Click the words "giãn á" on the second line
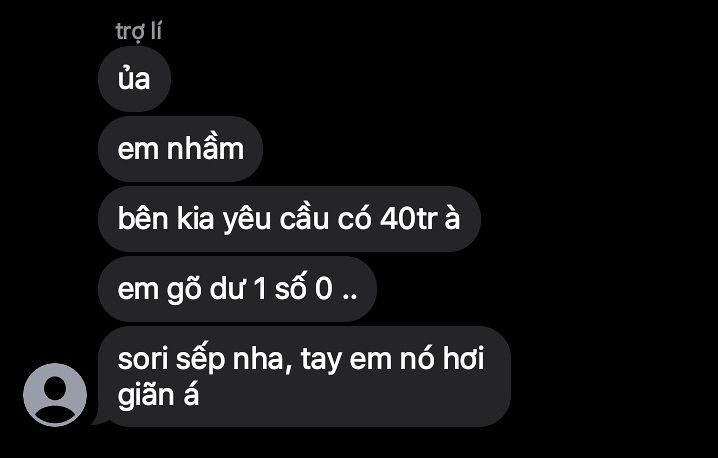The width and height of the screenshot is (718, 458). click(x=158, y=395)
